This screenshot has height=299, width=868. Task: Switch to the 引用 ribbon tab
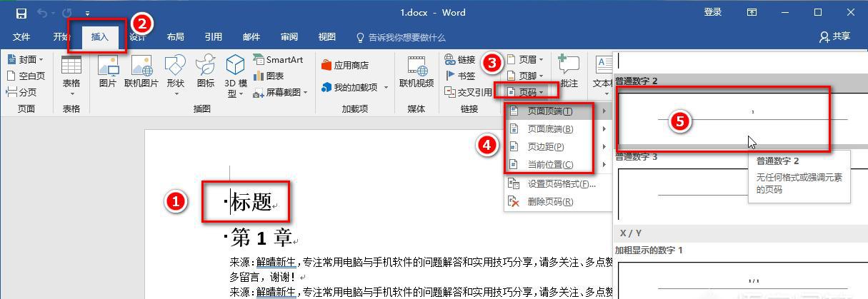pos(213,37)
